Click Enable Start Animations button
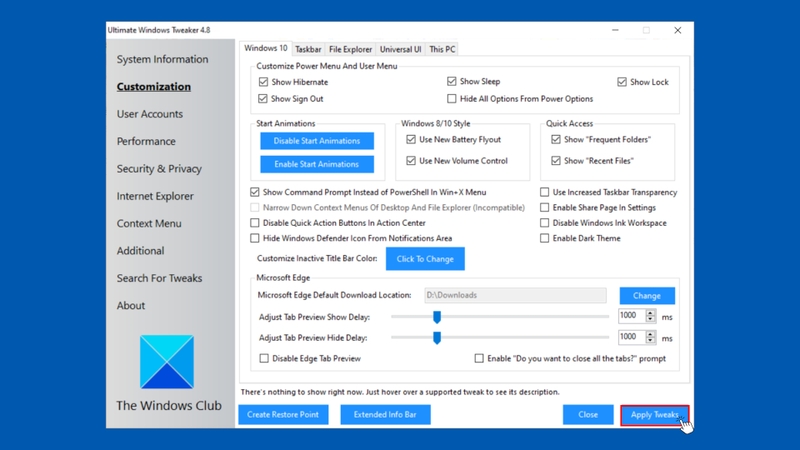This screenshot has width=800, height=450. [x=317, y=164]
